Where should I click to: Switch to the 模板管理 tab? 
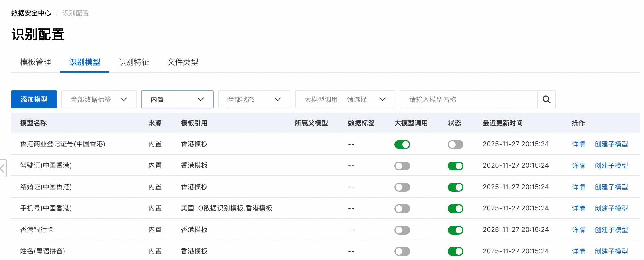[x=36, y=62]
